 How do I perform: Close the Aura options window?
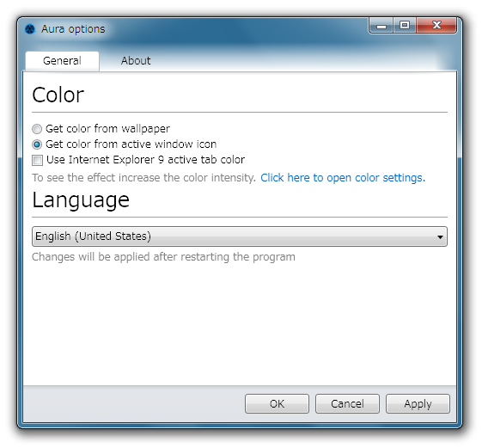436,26
